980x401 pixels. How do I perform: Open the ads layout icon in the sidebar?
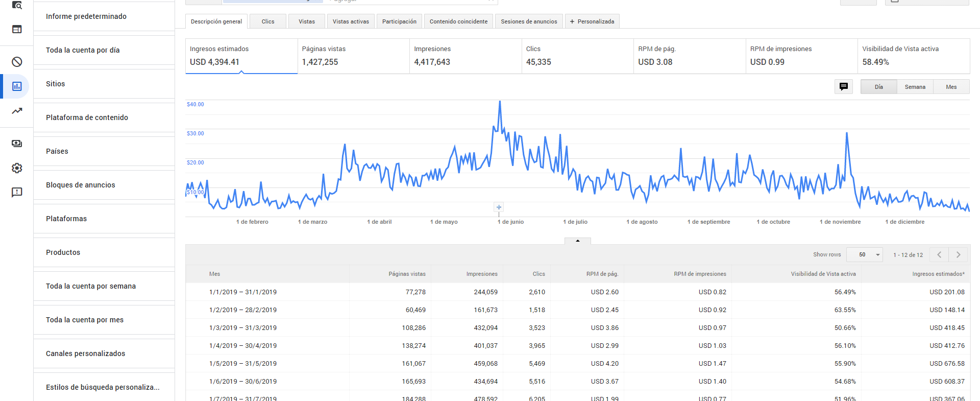coord(17,29)
